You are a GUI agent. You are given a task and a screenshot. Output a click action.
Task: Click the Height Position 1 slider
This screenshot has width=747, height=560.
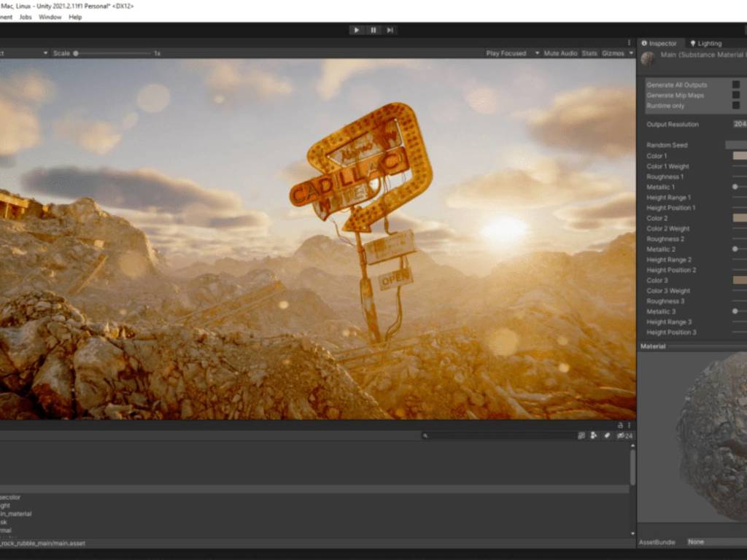[x=740, y=208]
